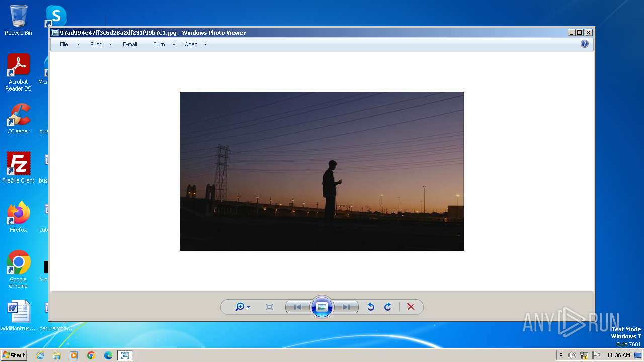644x362 pixels.
Task: Open the network tray icon
Action: [x=584, y=355]
